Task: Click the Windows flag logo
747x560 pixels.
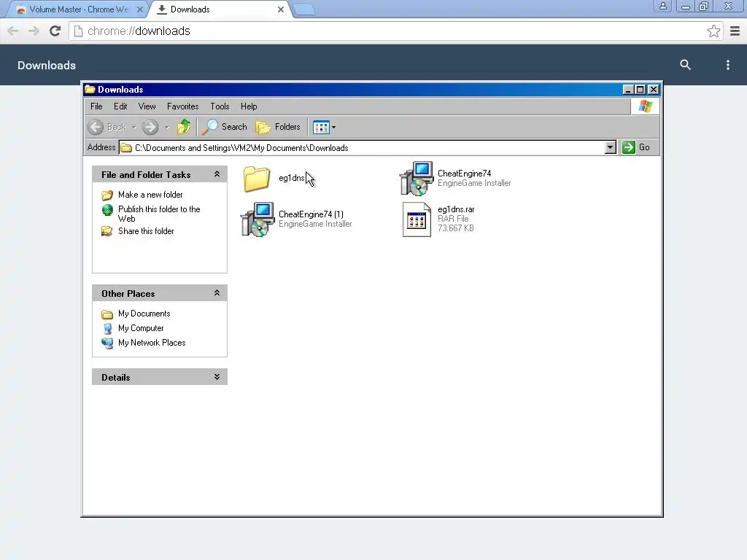Action: coord(646,106)
